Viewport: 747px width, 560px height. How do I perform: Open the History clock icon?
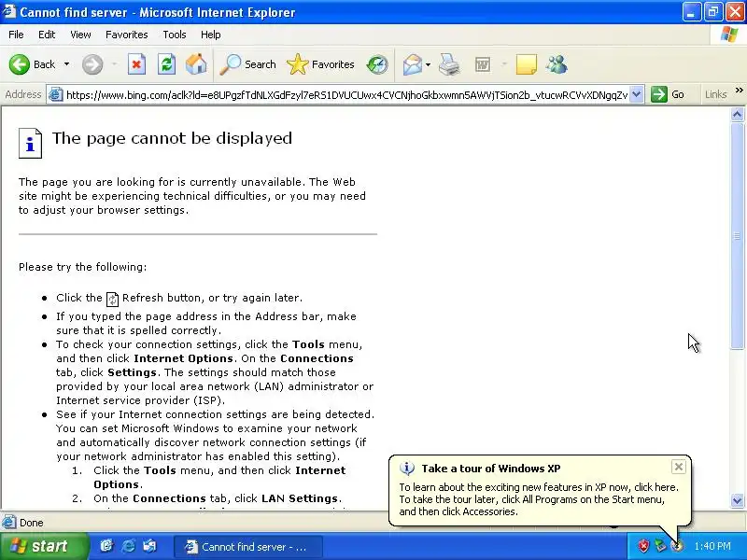pos(377,64)
